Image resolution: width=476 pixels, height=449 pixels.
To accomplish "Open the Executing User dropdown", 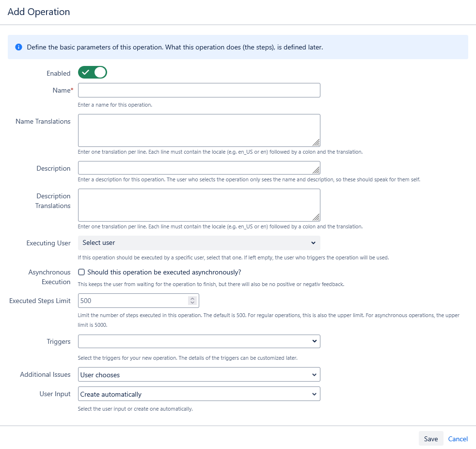I will coord(199,242).
